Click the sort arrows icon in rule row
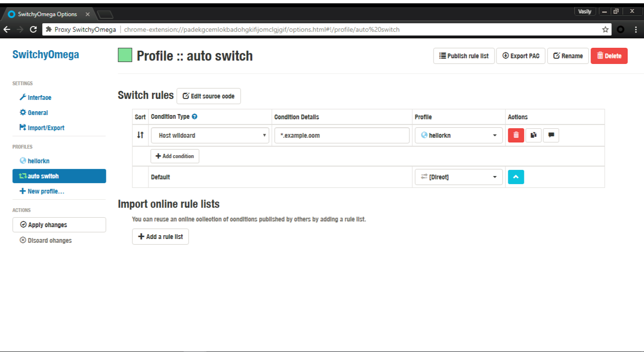The width and height of the screenshot is (644, 352). [140, 135]
